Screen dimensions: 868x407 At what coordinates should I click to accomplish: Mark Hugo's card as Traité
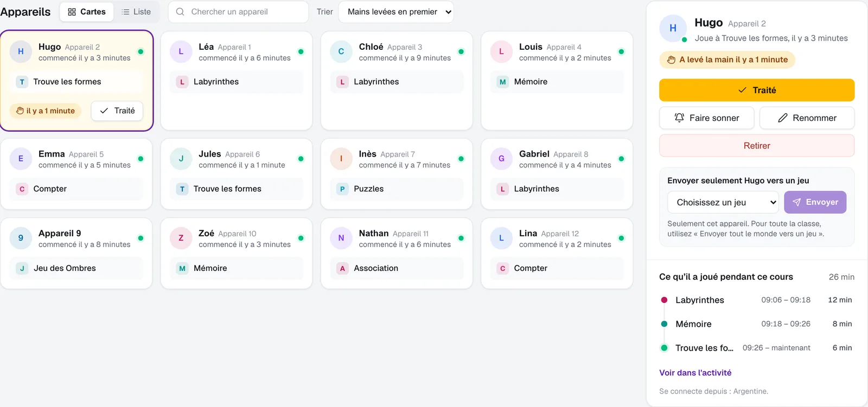[x=117, y=111]
